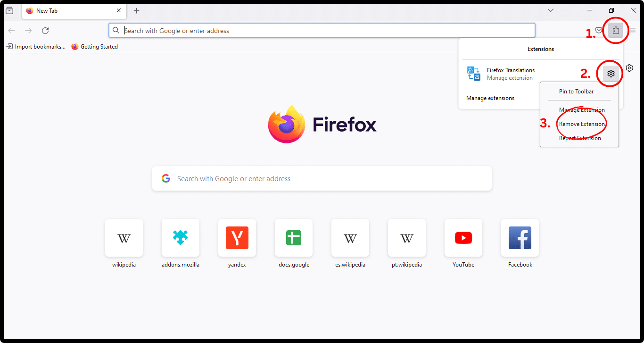644x343 pixels.
Task: Focus the address bar search field
Action: (322, 31)
